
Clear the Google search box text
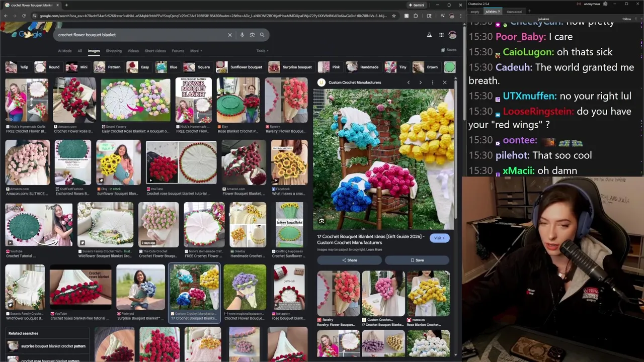pos(229,35)
